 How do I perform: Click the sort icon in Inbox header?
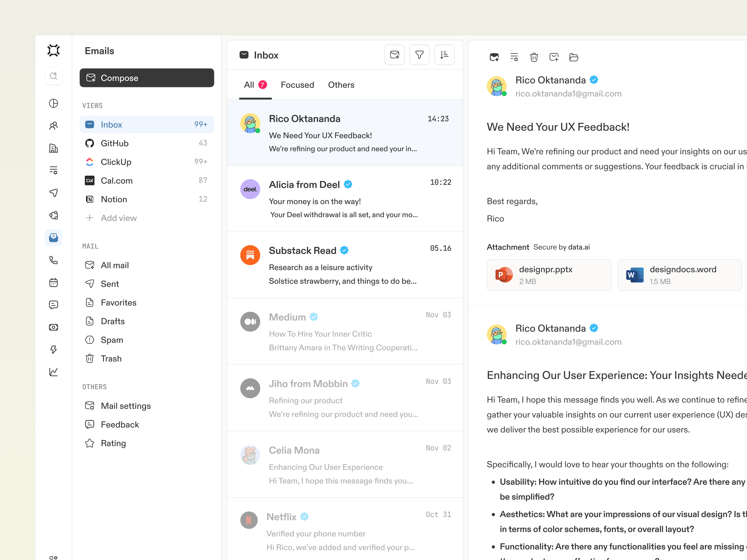tap(444, 55)
